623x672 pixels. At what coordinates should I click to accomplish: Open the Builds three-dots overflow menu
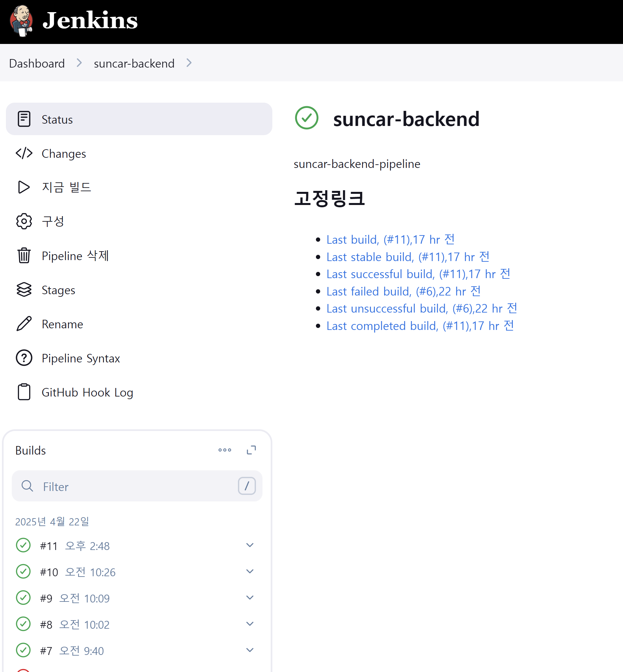coord(225,450)
